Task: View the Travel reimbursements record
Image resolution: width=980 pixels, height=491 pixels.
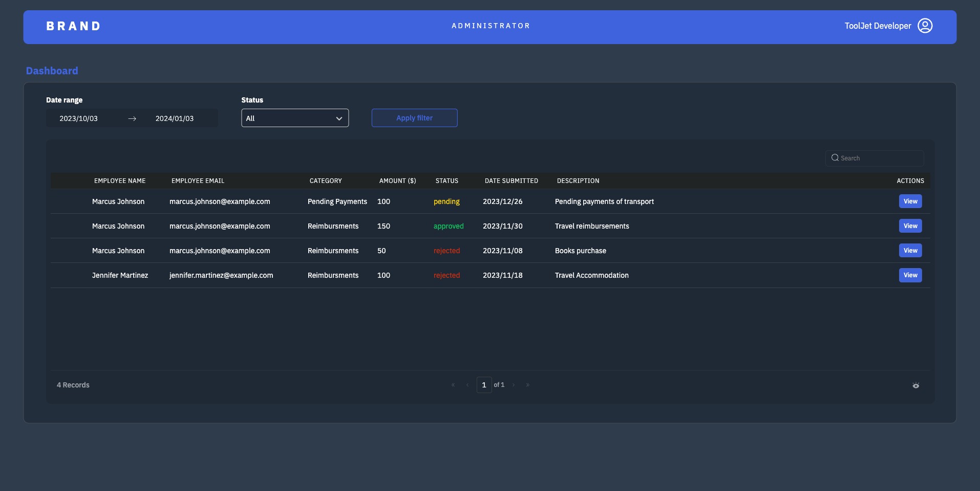Action: (910, 226)
